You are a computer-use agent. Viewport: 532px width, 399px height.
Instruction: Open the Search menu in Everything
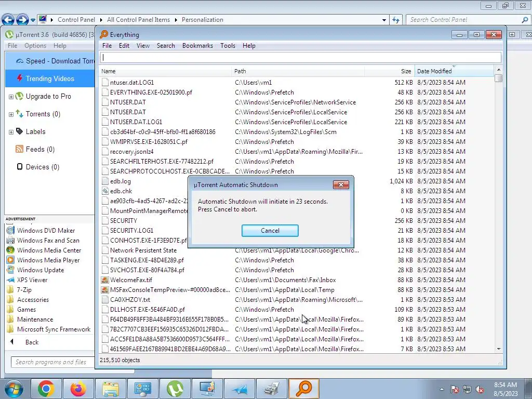pyautogui.click(x=166, y=46)
